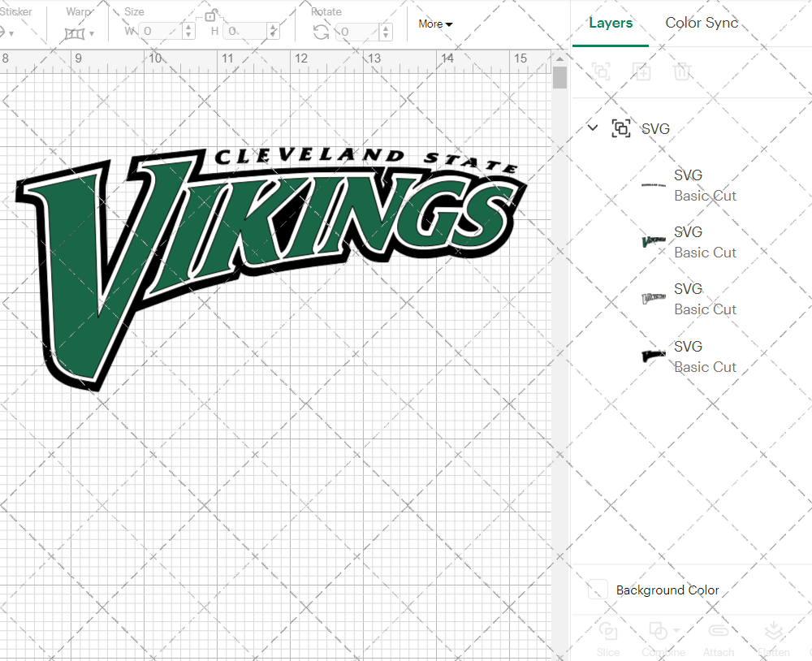The height and width of the screenshot is (661, 812).
Task: Select the green Vikings layer thumbnail
Action: pyautogui.click(x=654, y=241)
